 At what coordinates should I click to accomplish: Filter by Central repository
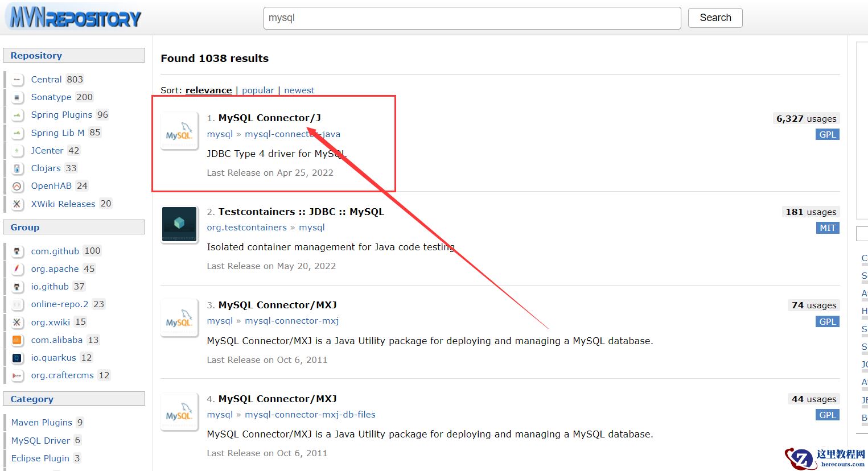46,80
